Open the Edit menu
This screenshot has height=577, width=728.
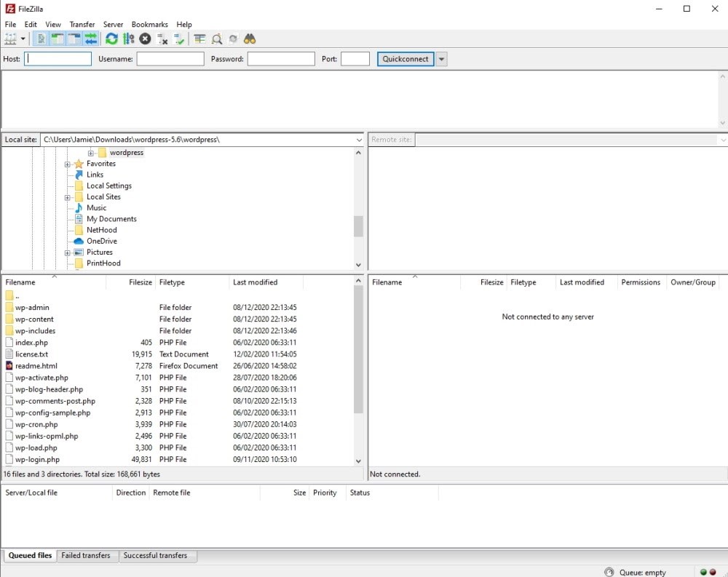tap(31, 24)
